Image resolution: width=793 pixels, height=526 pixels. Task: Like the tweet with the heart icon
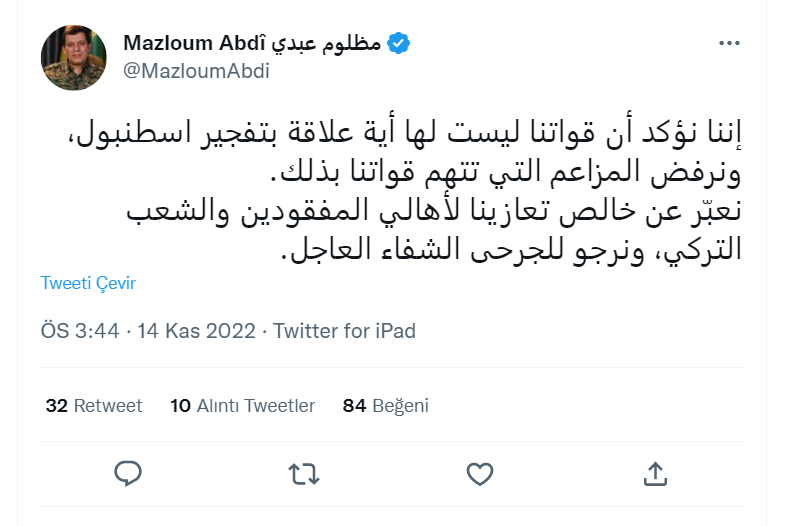pyautogui.click(x=480, y=472)
